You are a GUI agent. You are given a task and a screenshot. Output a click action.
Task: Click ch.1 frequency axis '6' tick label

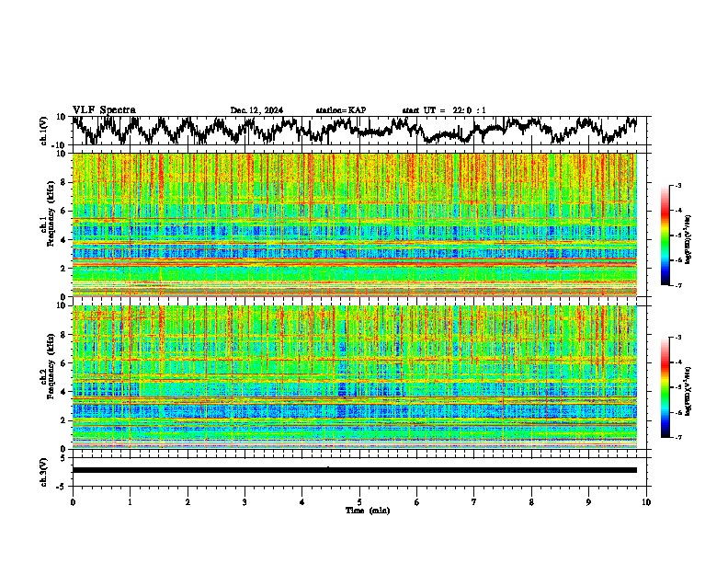point(63,211)
